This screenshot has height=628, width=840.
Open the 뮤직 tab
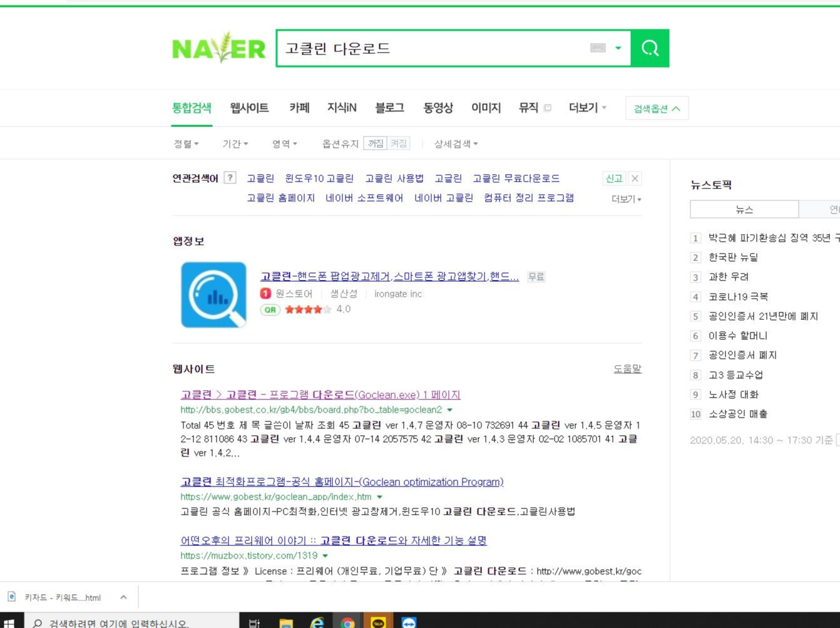(x=528, y=108)
